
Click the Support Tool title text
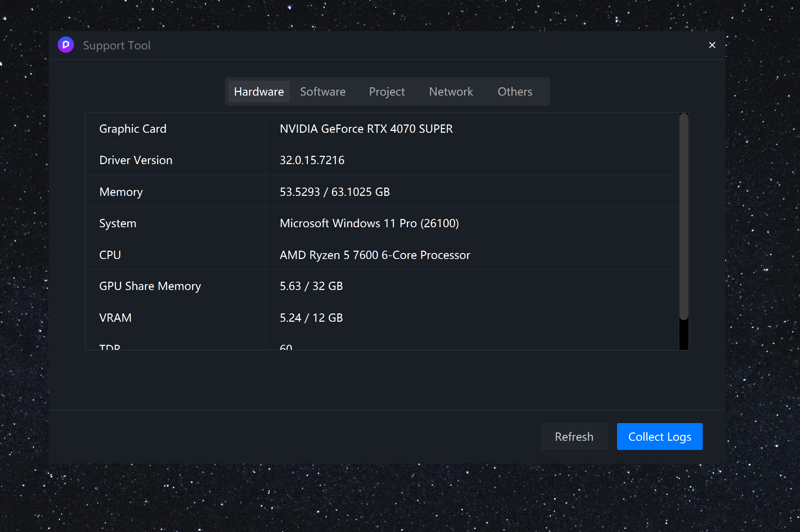pos(117,45)
